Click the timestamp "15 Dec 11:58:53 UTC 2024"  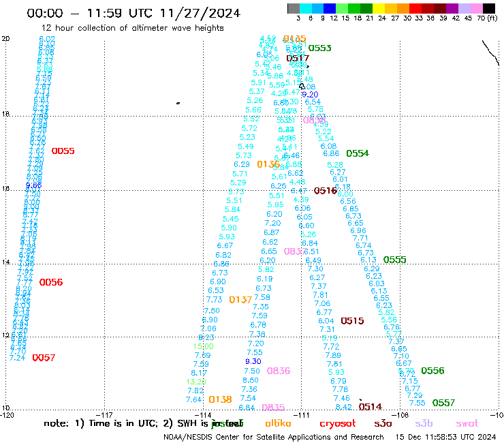pyautogui.click(x=446, y=438)
